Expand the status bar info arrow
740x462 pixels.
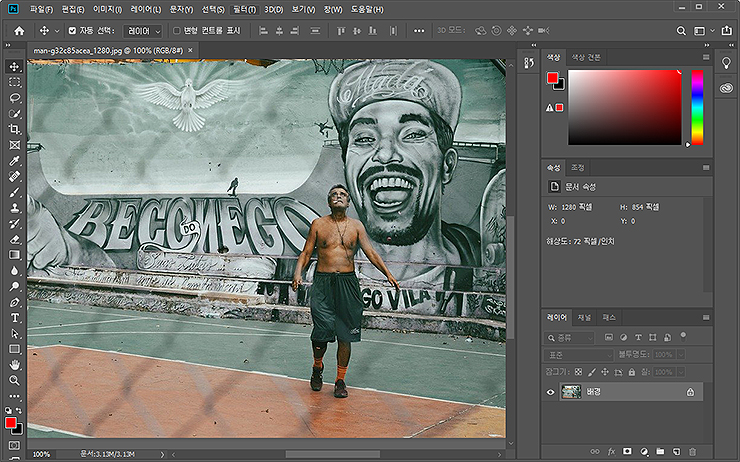[x=162, y=454]
